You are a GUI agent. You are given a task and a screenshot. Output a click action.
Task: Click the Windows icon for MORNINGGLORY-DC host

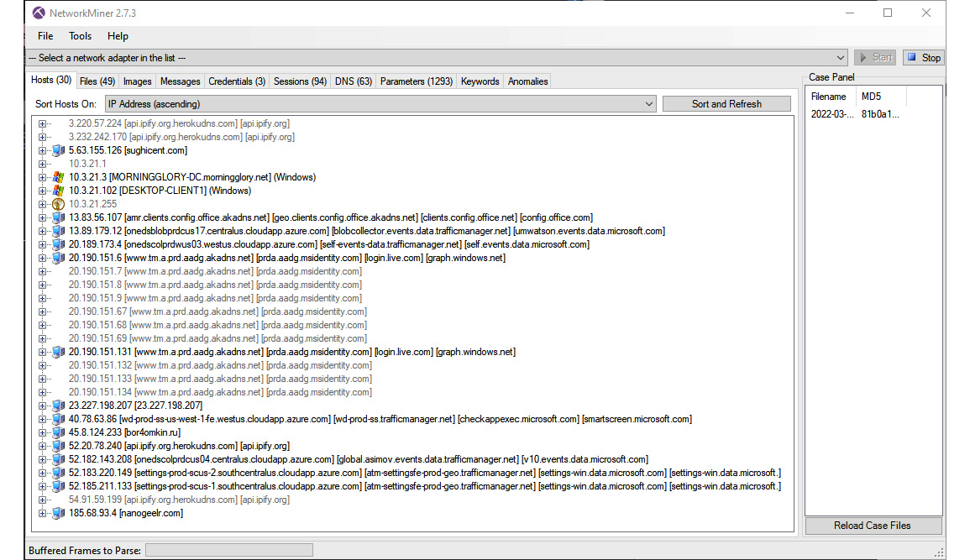click(58, 177)
